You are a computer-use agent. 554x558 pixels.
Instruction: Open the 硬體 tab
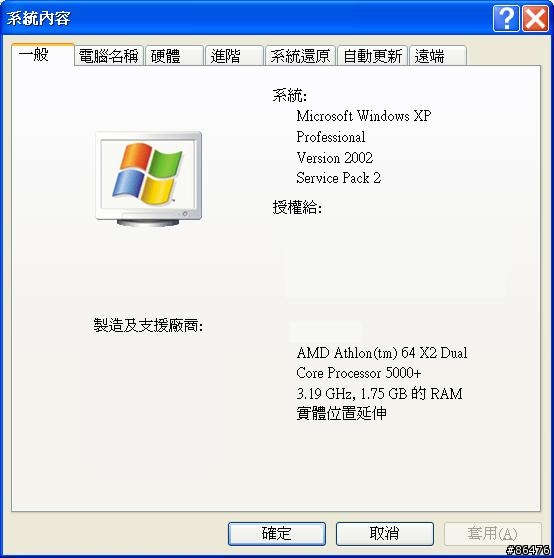coord(174,56)
